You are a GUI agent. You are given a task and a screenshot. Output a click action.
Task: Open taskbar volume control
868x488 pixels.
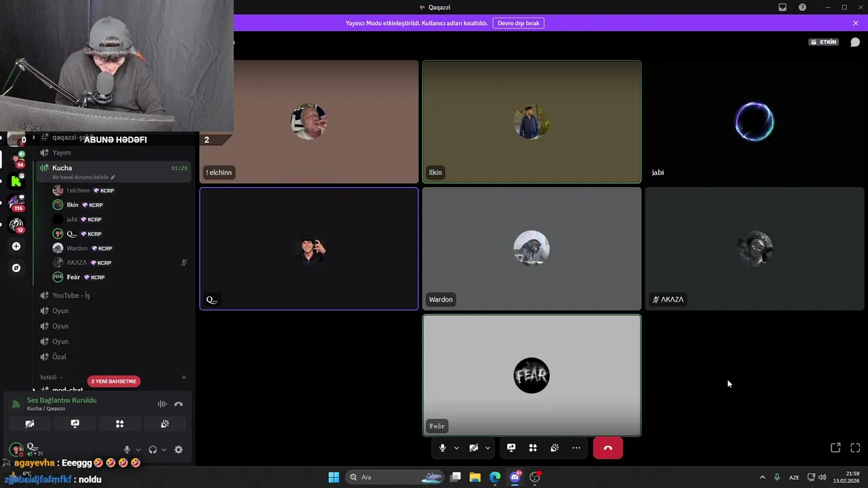823,477
